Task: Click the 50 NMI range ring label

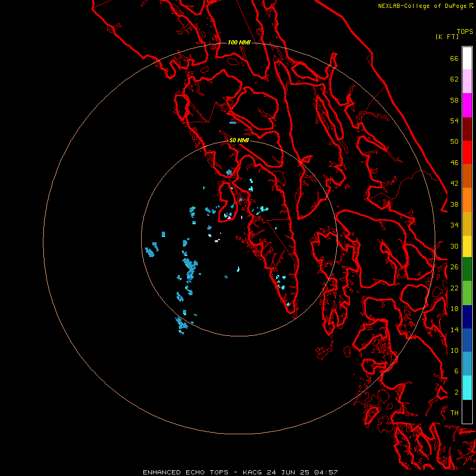Action: [x=239, y=140]
